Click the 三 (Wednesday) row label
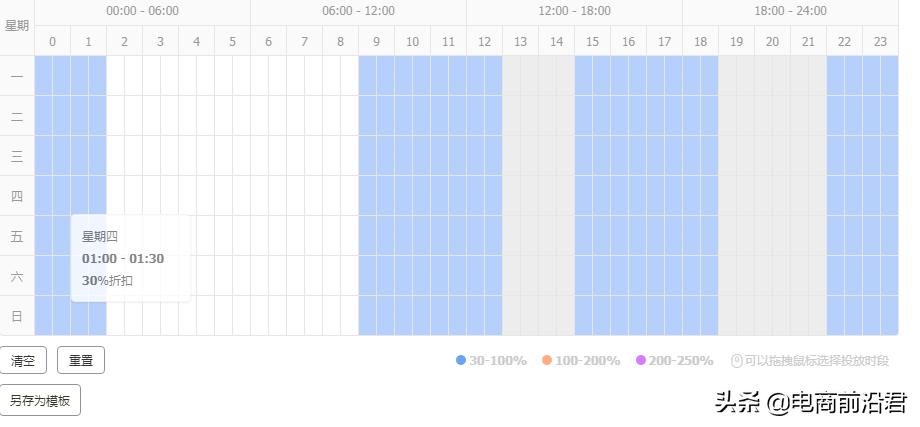Image resolution: width=920 pixels, height=427 pixels. click(17, 156)
